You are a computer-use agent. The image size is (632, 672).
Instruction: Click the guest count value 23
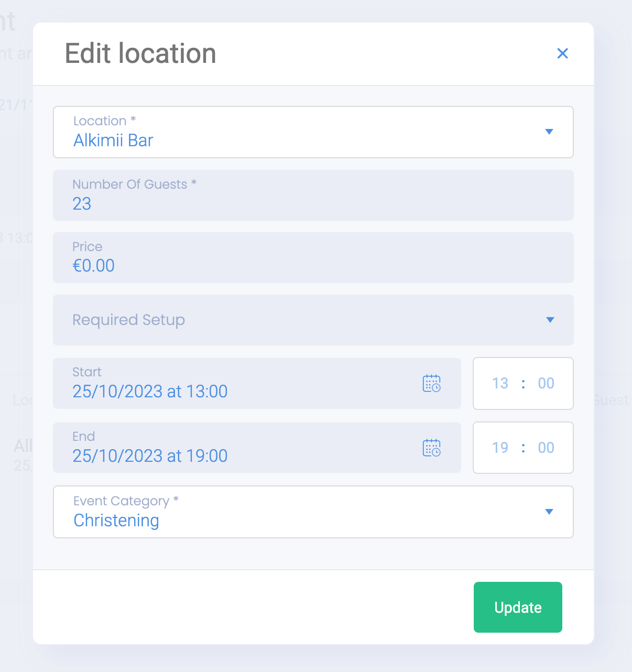point(82,203)
